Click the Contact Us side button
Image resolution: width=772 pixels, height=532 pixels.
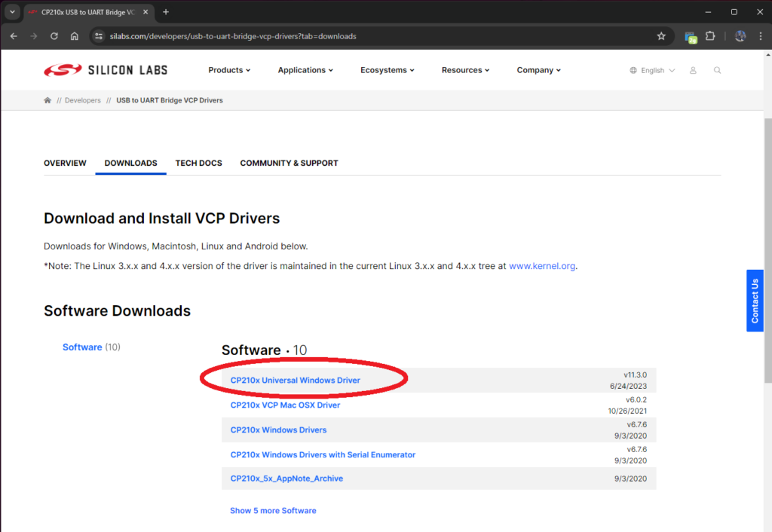[x=755, y=301]
